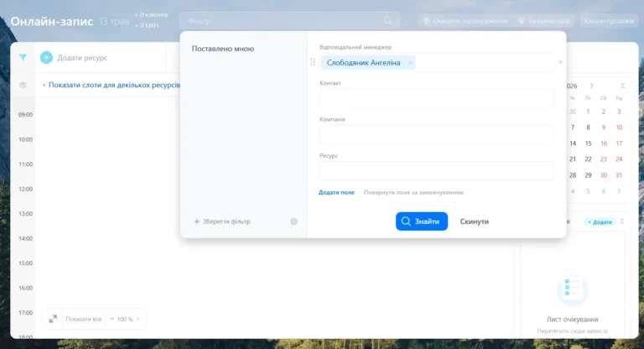Select the Поставлено мною filter preset
Image resolution: width=644 pixels, height=349 pixels.
[x=223, y=49]
